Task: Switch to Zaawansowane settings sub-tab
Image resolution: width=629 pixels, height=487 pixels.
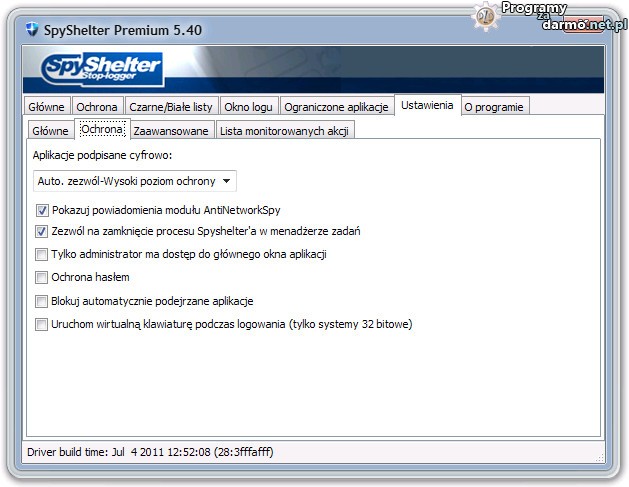Action: 172,131
